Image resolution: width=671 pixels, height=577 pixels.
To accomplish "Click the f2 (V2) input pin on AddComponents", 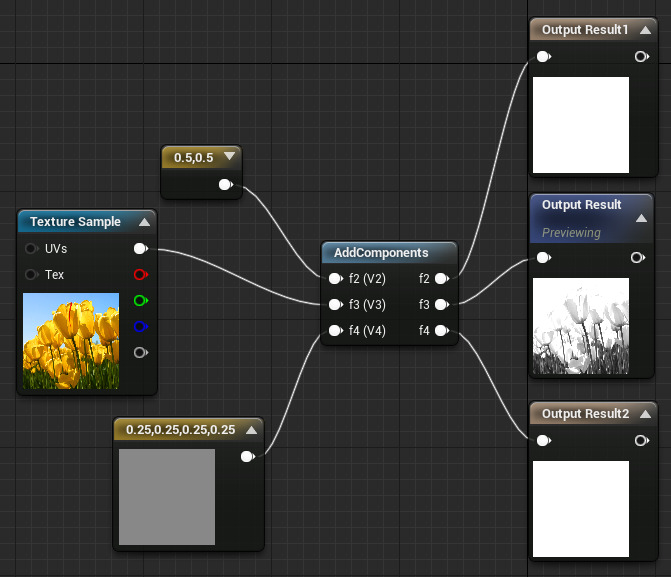I will tap(335, 279).
